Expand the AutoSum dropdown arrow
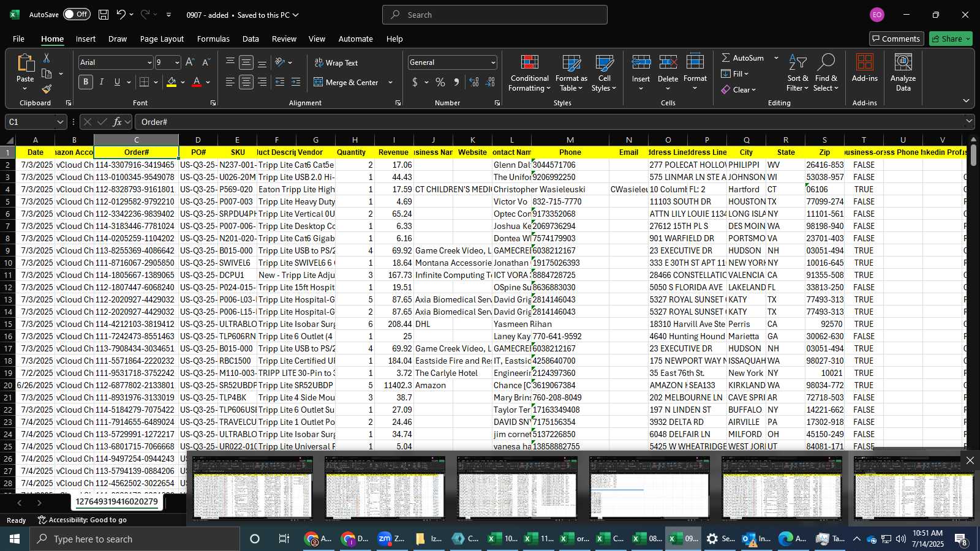 pos(776,58)
